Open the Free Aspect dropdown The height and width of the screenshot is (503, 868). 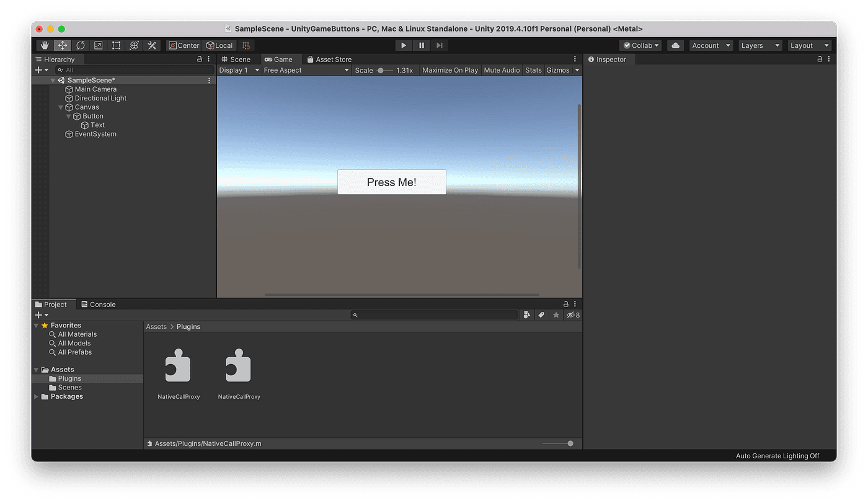(306, 70)
